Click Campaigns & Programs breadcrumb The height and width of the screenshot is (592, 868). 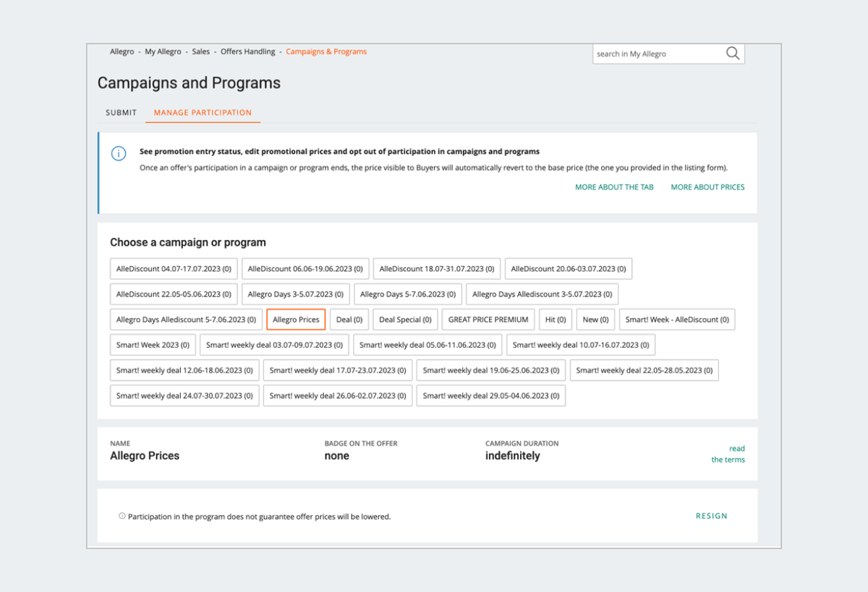(x=326, y=52)
